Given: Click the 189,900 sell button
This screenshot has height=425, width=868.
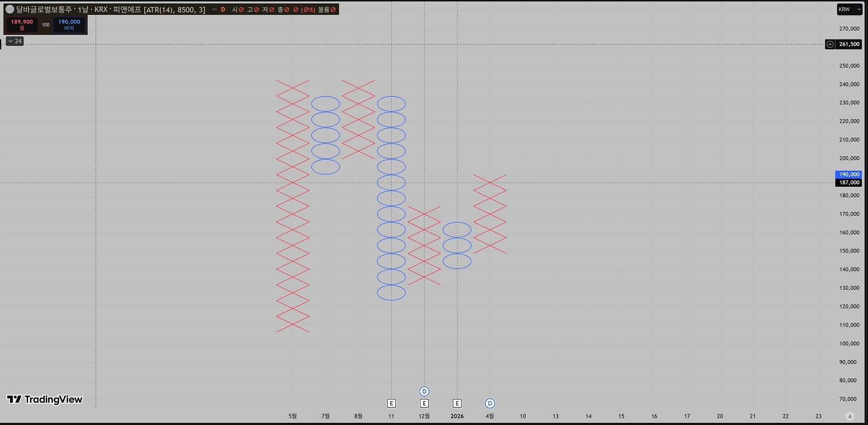Looking at the screenshot, I should pyautogui.click(x=22, y=25).
